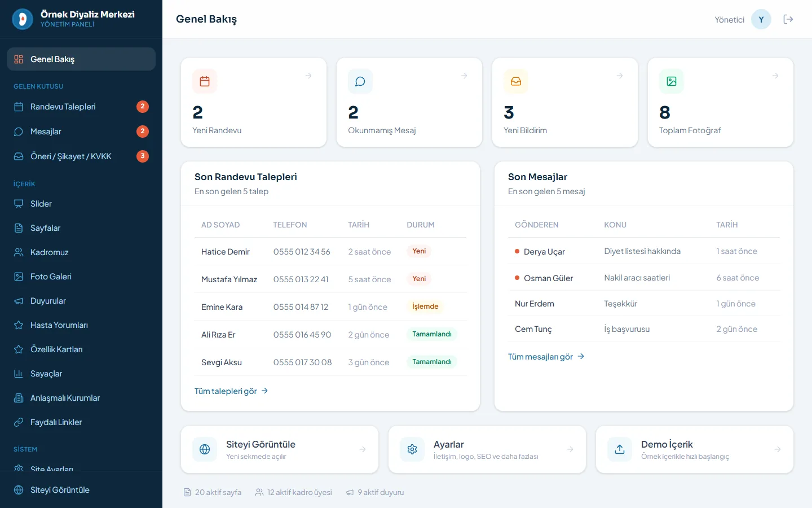Click the Cem Tunç sender name
The width and height of the screenshot is (812, 508).
(x=533, y=329)
